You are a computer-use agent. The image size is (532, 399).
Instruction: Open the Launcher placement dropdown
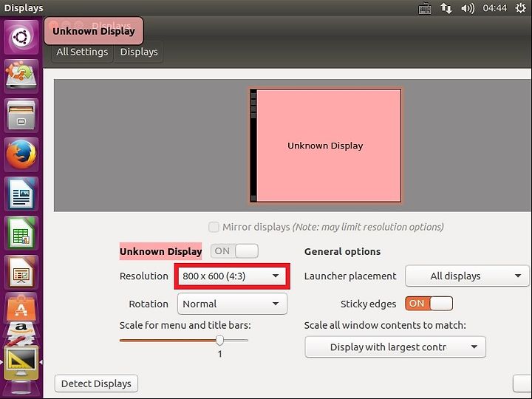pyautogui.click(x=467, y=276)
